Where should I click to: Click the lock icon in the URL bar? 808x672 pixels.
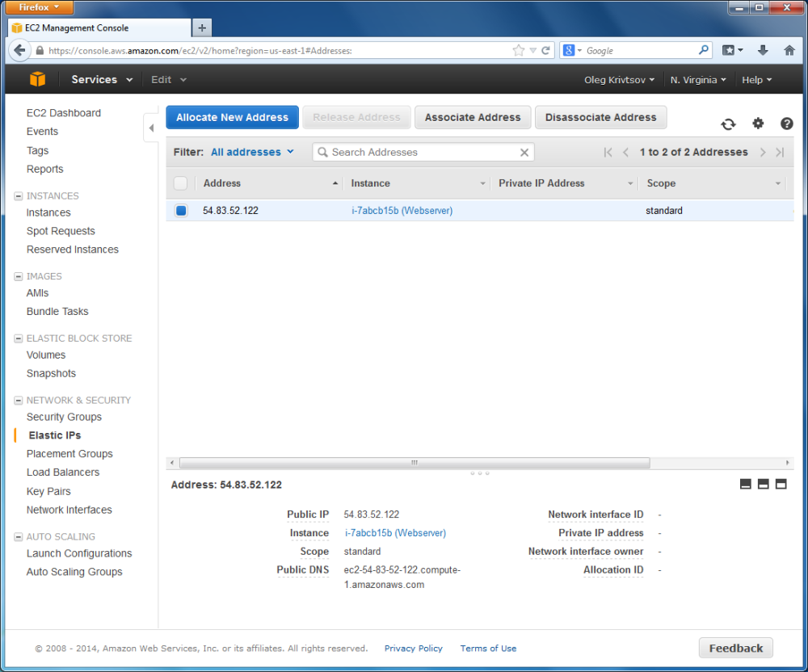pyautogui.click(x=40, y=50)
